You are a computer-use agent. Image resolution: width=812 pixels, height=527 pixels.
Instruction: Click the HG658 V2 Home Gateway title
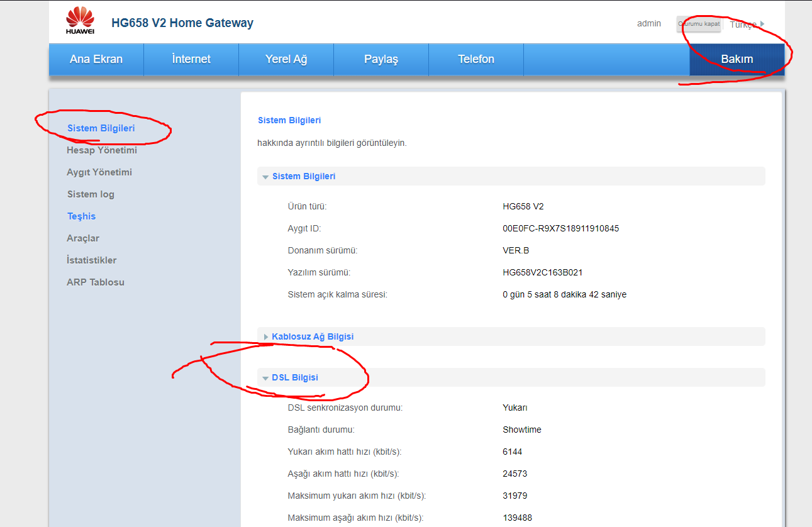pyautogui.click(x=182, y=23)
